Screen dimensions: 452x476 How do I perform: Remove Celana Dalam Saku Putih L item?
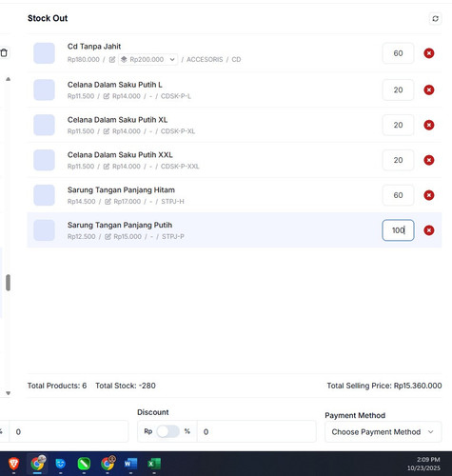pyautogui.click(x=429, y=89)
